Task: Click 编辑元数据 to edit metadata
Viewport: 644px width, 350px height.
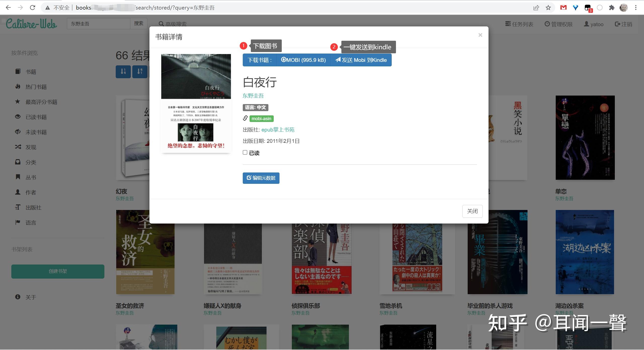Action: point(261,178)
